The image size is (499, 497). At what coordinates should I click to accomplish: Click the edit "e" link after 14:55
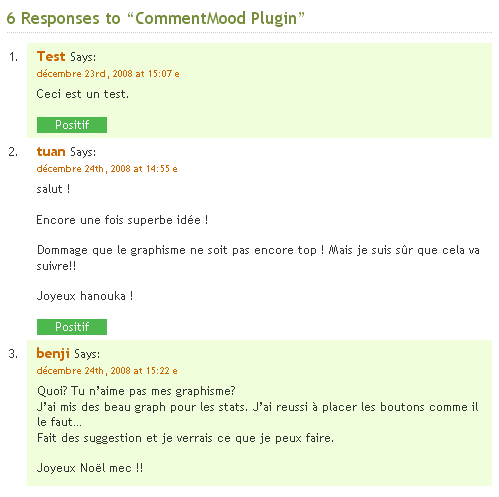pos(175,169)
